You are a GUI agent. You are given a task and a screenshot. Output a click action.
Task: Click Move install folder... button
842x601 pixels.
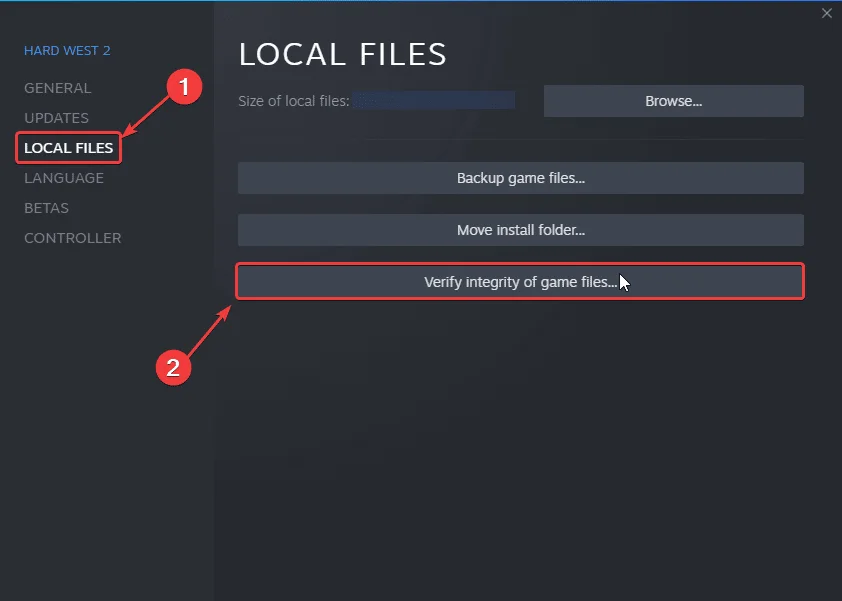pos(520,230)
